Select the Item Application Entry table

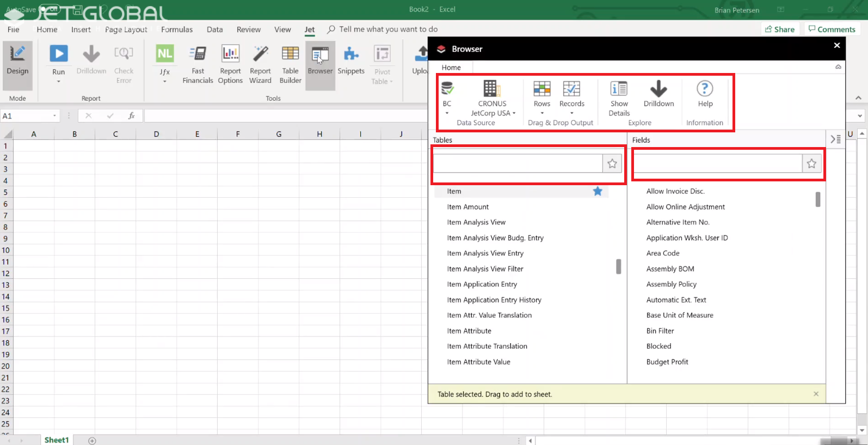(482, 284)
